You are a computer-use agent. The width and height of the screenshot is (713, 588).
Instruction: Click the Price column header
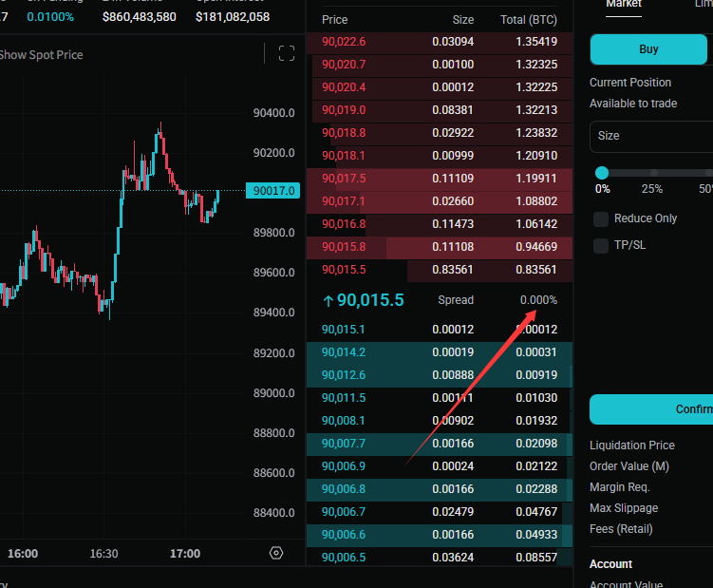point(334,20)
